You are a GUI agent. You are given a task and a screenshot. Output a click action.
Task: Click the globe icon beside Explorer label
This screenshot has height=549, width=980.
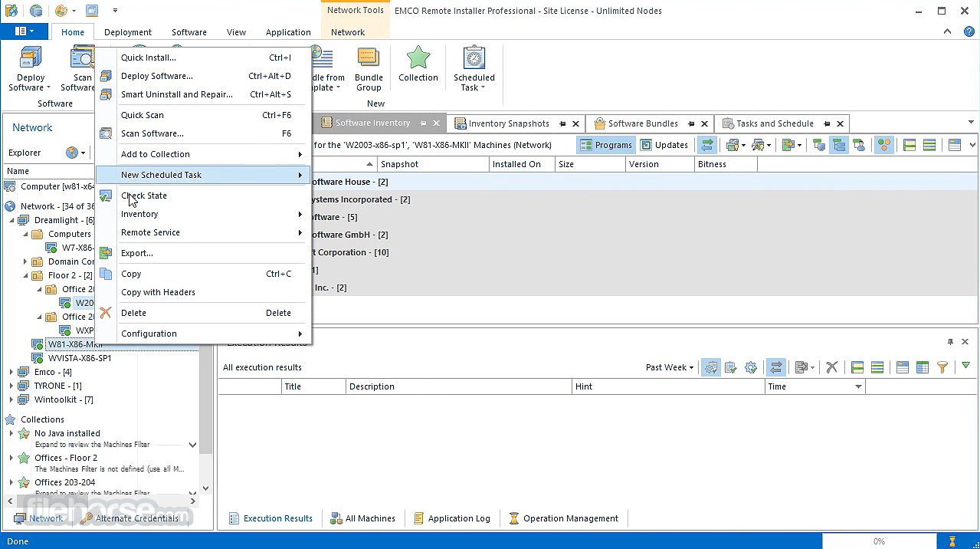pos(72,153)
